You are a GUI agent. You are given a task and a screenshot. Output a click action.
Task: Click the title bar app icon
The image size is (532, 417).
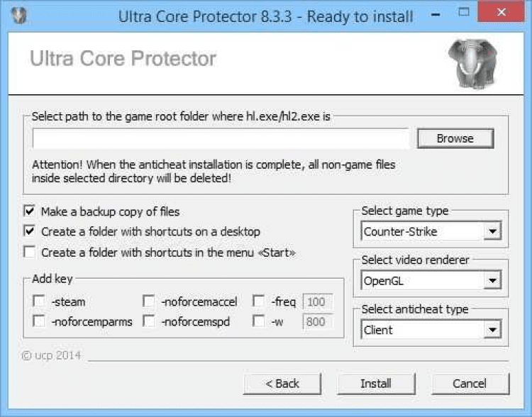click(x=16, y=15)
